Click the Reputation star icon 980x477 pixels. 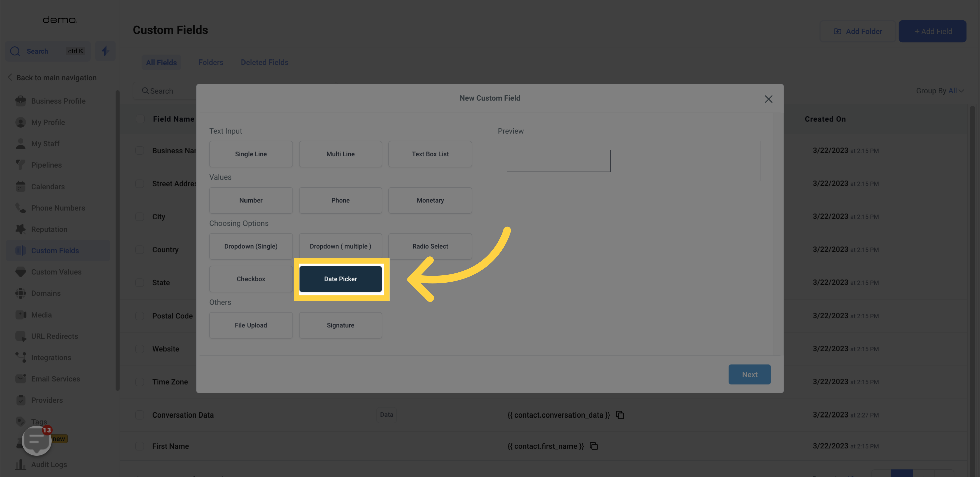[x=21, y=229]
